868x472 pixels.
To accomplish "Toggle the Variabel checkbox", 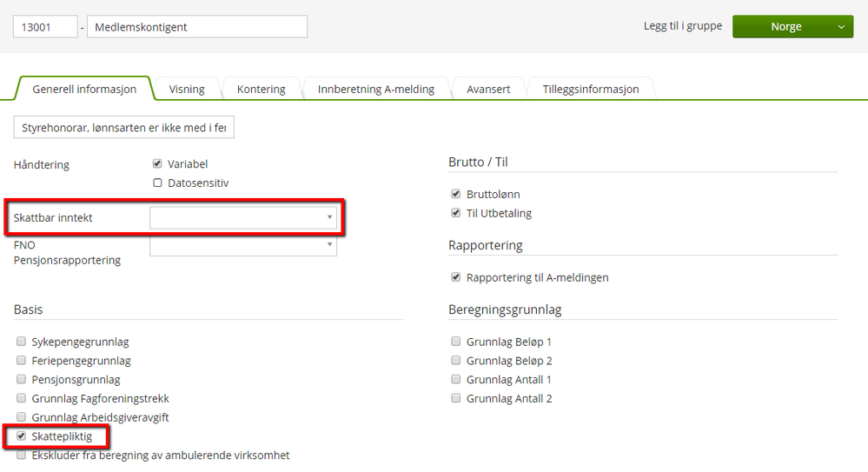I will click(157, 163).
